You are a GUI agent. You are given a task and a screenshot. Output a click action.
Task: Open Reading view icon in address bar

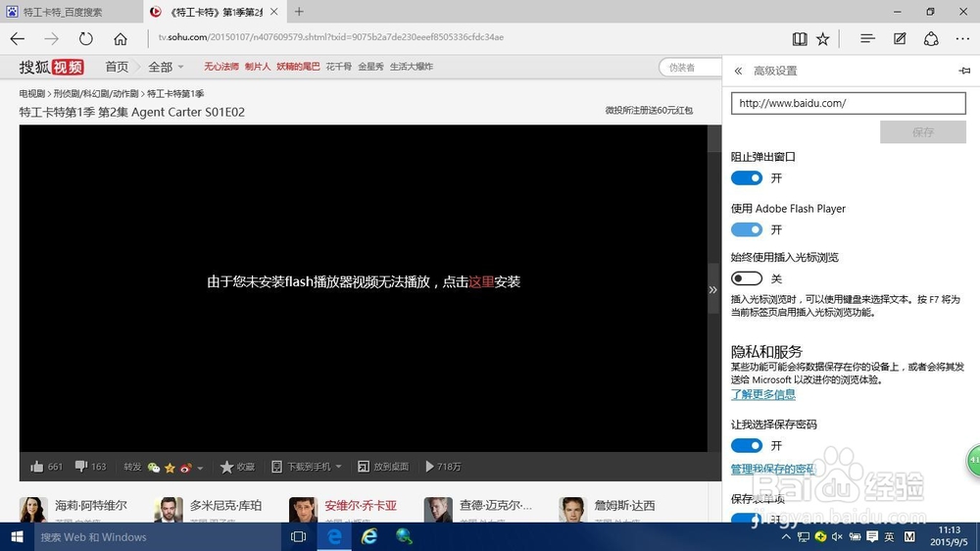tap(800, 39)
